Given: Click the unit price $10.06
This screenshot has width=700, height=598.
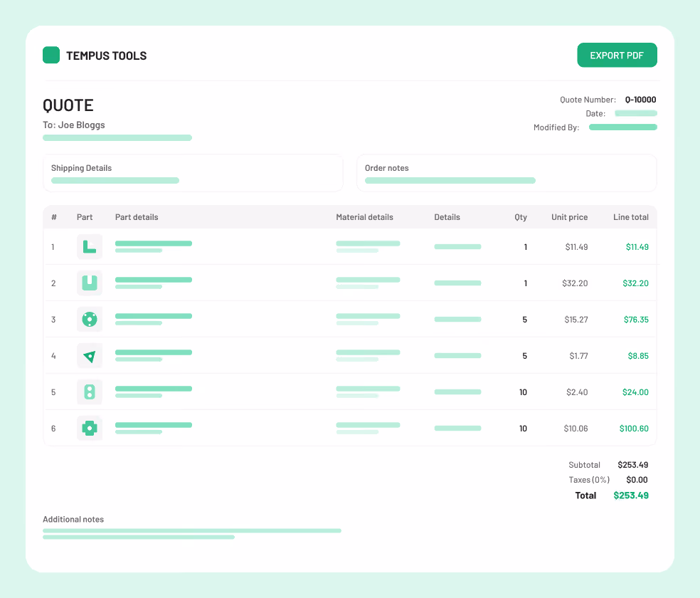Looking at the screenshot, I should tap(576, 429).
